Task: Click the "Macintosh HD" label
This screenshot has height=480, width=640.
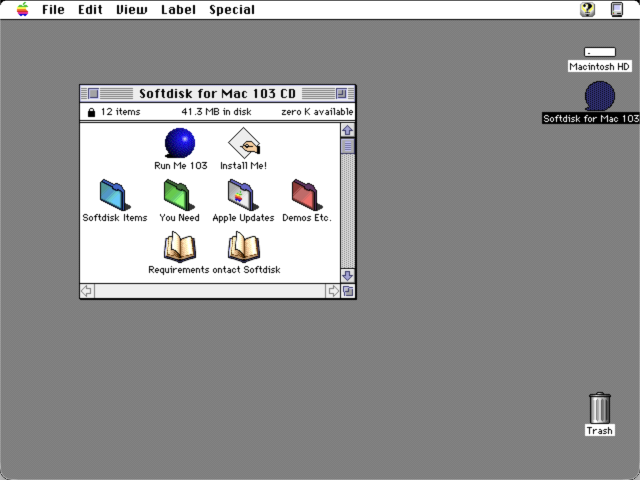Action: (x=600, y=67)
